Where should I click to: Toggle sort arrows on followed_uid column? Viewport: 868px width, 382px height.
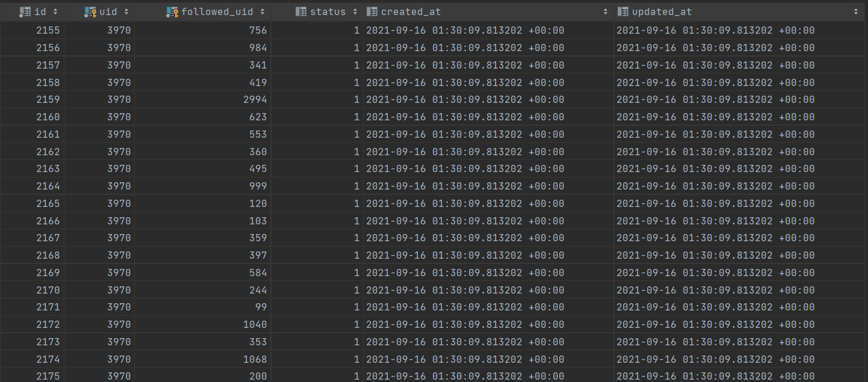pos(262,11)
